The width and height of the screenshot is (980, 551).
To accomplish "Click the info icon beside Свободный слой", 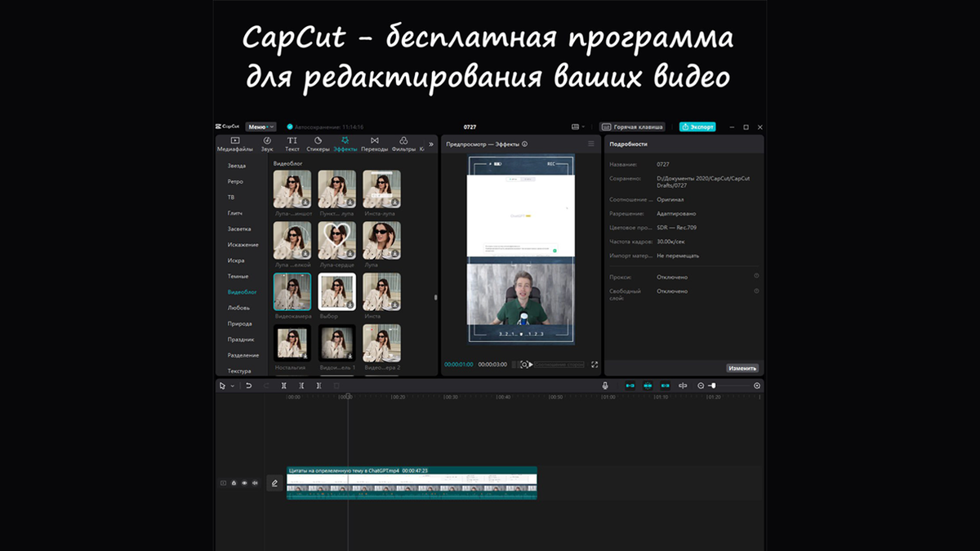I will click(x=756, y=291).
